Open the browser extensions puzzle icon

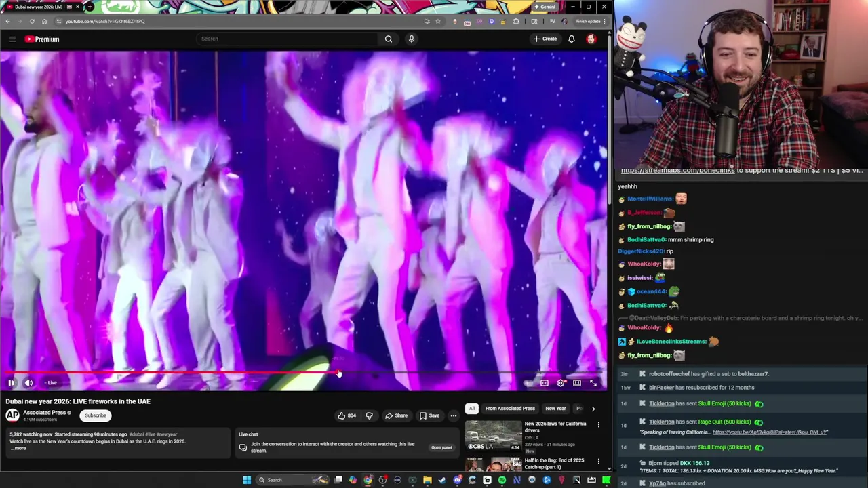pyautogui.click(x=516, y=21)
